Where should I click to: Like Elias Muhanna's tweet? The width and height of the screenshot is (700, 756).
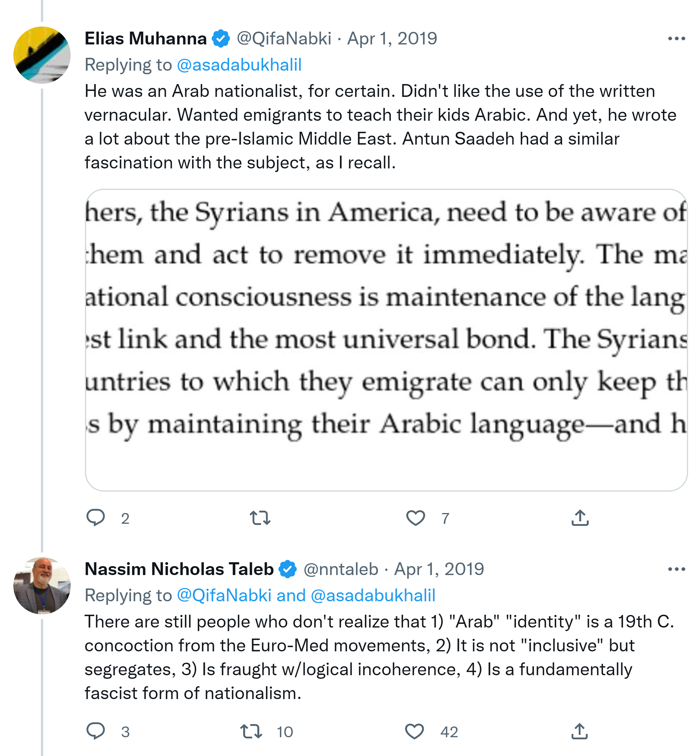pyautogui.click(x=415, y=518)
